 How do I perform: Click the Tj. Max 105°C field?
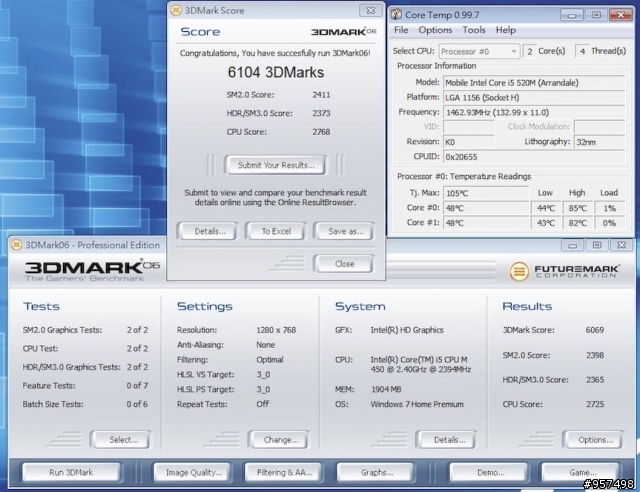(486, 193)
